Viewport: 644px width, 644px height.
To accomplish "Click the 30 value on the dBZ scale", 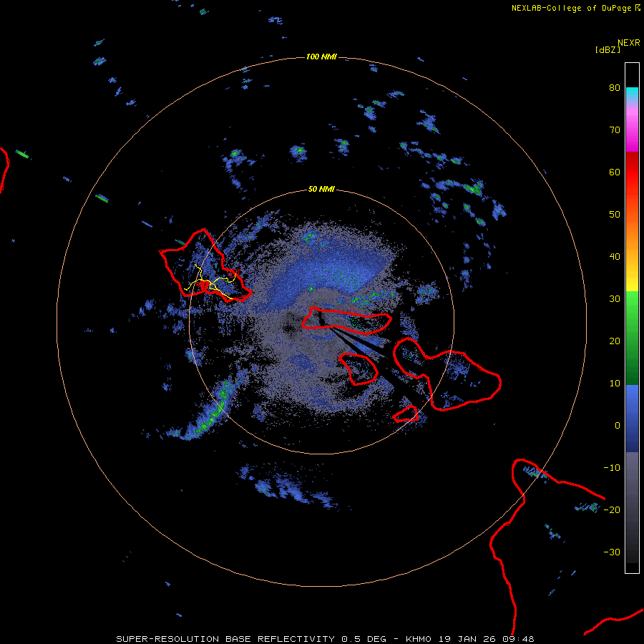I will pos(615,298).
